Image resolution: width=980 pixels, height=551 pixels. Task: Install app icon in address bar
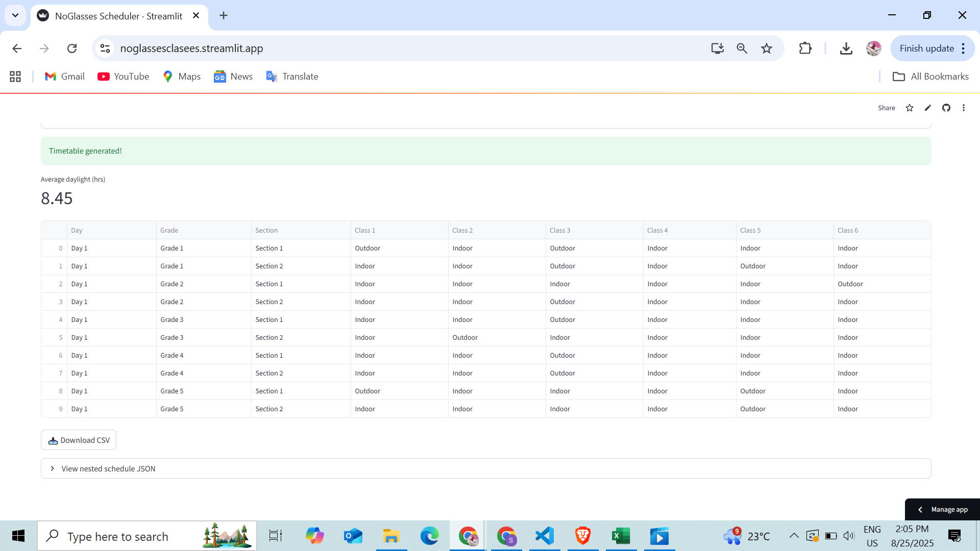717,48
